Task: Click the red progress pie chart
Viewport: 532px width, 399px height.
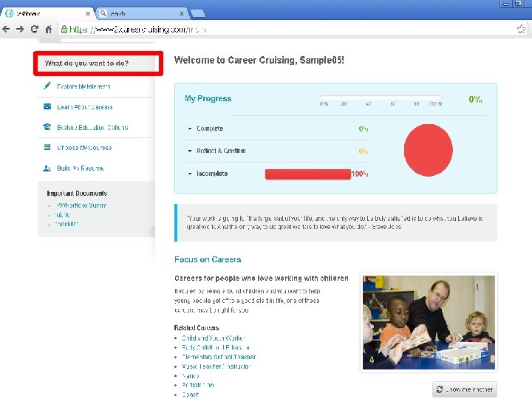Action: [x=428, y=150]
